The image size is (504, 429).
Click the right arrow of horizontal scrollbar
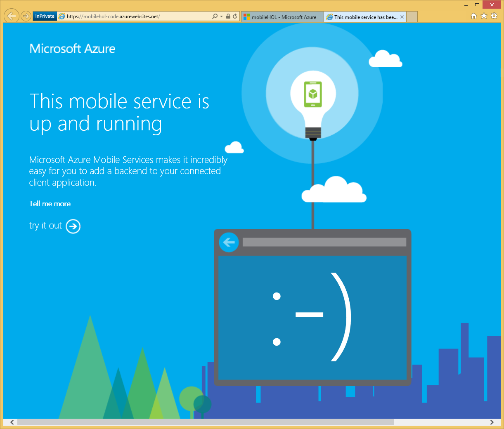[x=492, y=422]
